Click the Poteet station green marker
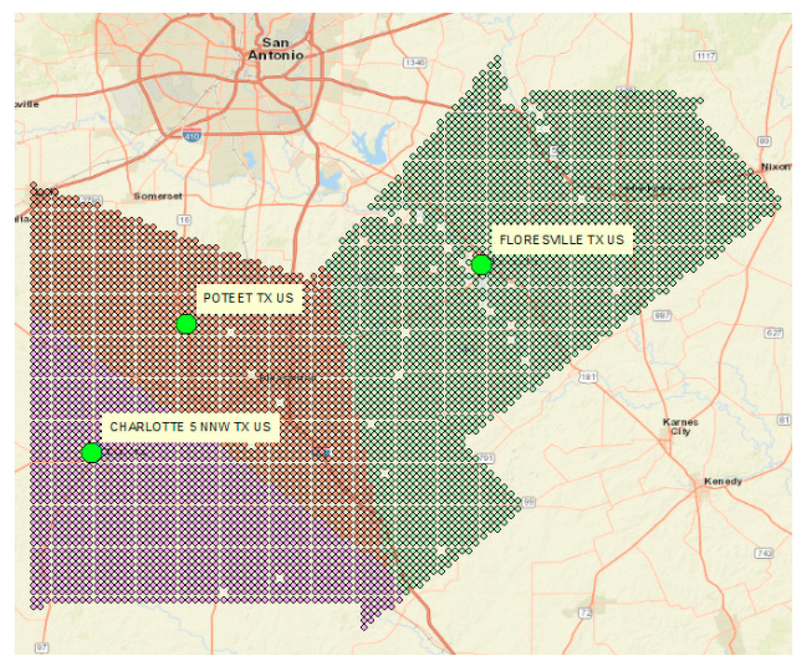 point(186,324)
